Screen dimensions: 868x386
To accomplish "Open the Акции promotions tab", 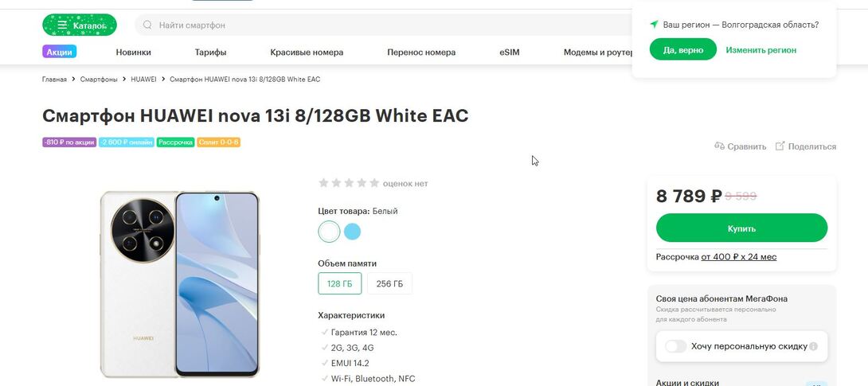I will click(59, 52).
